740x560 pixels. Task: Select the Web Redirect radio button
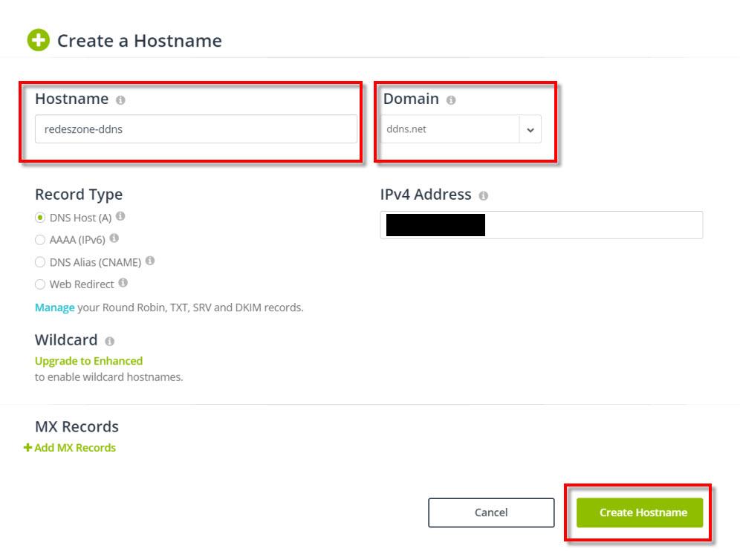[x=40, y=284]
